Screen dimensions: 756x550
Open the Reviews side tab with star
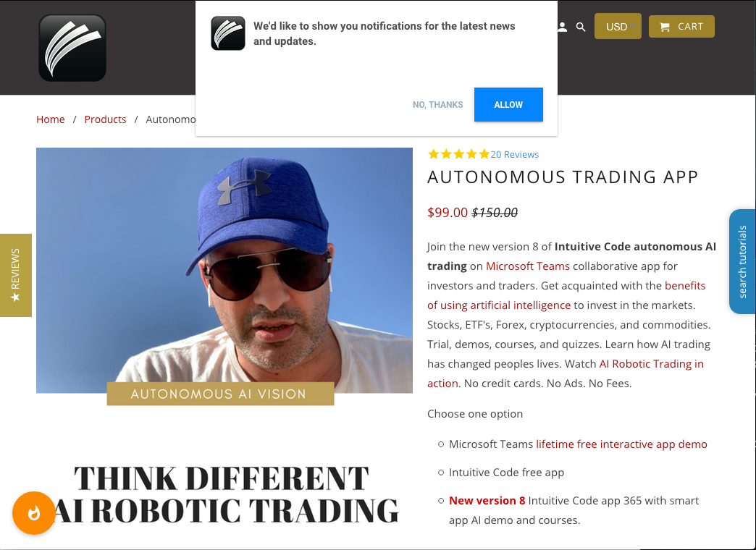(x=16, y=275)
